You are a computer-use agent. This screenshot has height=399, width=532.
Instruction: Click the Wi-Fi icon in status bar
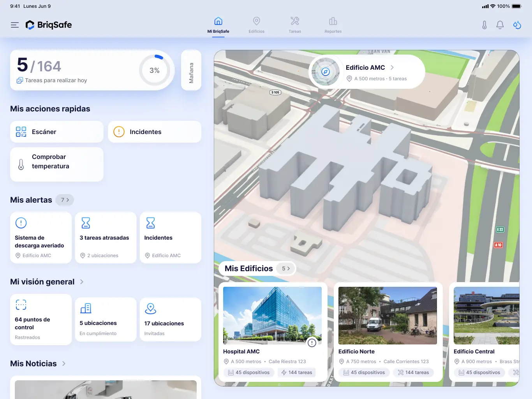493,6
